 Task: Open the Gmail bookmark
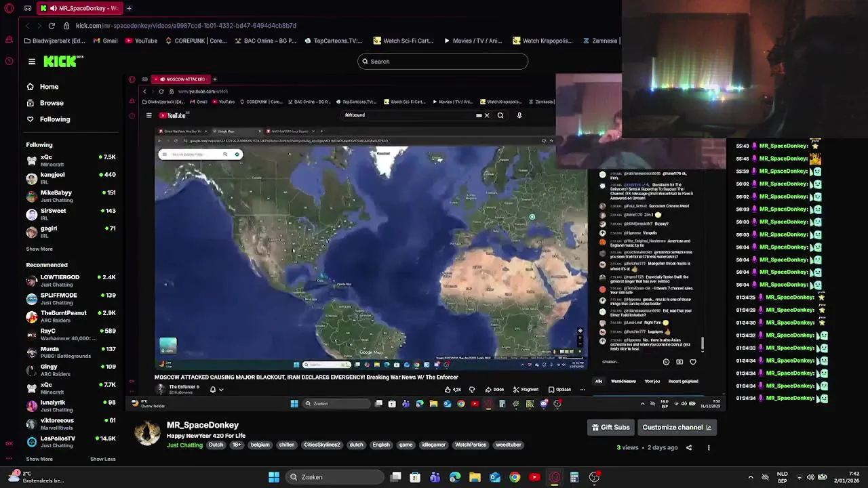coord(105,41)
